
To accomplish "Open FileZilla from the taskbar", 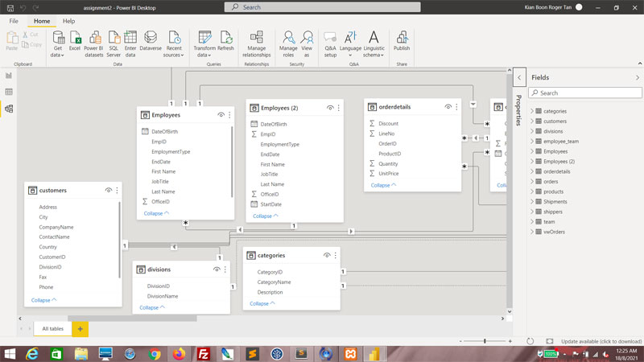I will [x=204, y=354].
